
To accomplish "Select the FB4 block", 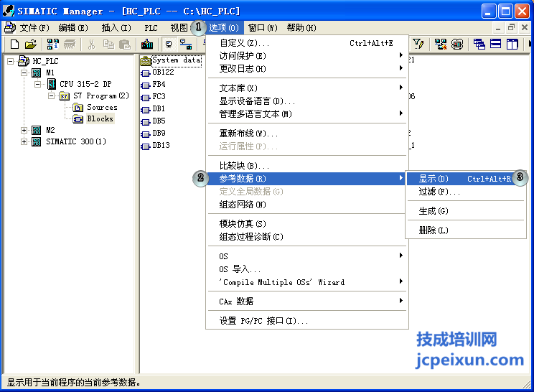I will (153, 85).
